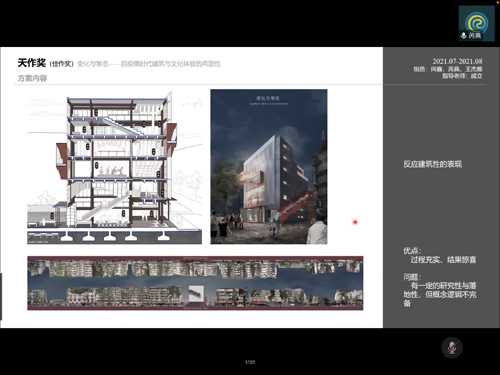Click the 1/23 page indicator
This screenshot has width=500, height=375.
pyautogui.click(x=250, y=362)
